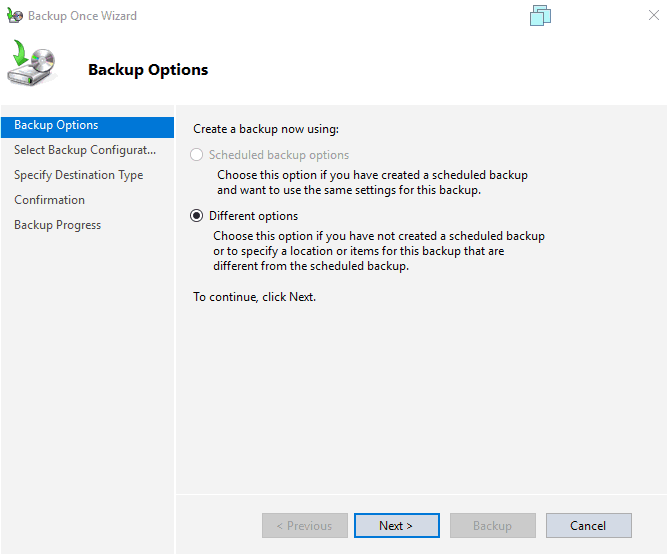Image resolution: width=669 pixels, height=556 pixels.
Task: Click the Different options description paragraph
Action: 378,251
